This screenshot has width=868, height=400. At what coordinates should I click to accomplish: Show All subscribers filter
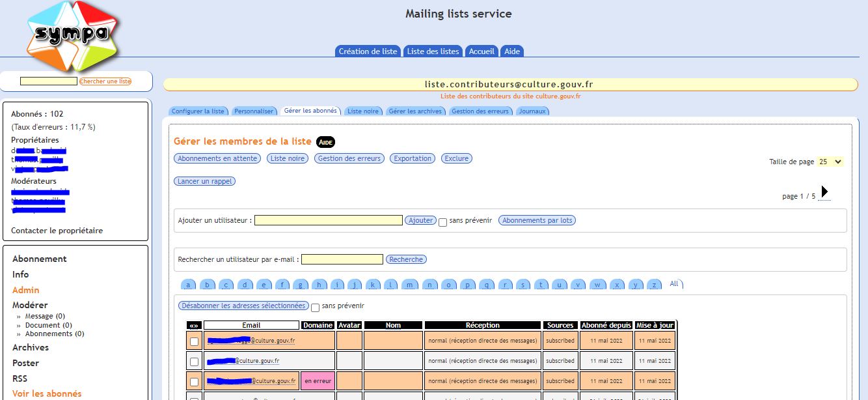[674, 284]
